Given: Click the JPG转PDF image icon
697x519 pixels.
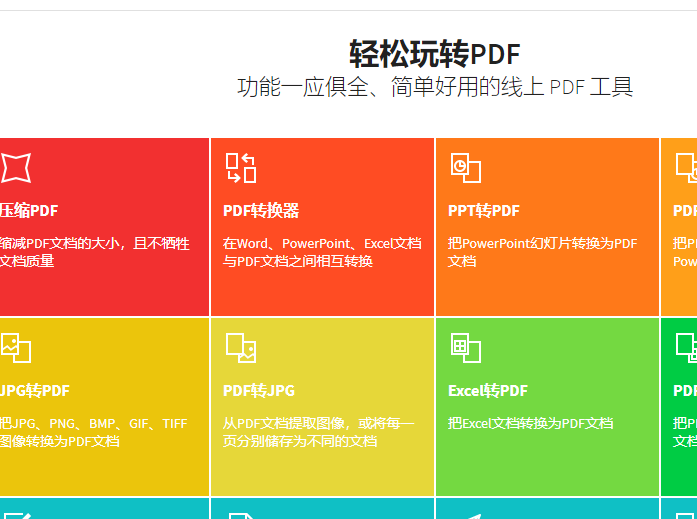Looking at the screenshot, I should 15,348.
